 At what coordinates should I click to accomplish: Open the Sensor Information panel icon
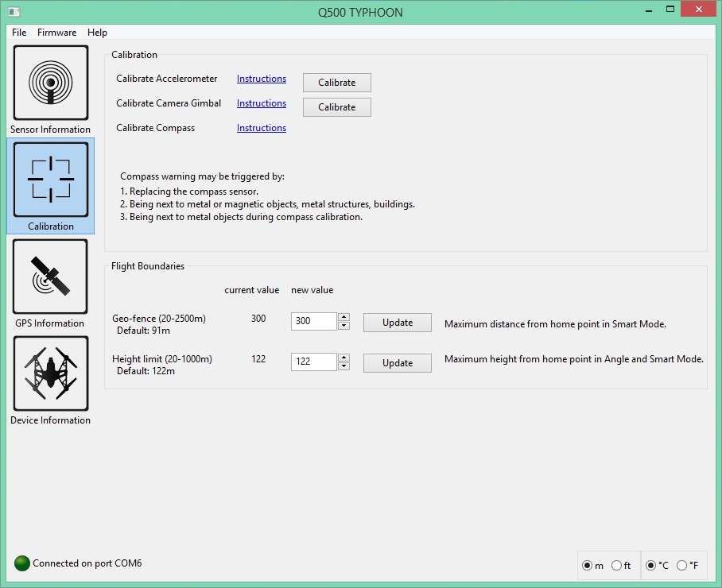pos(51,83)
